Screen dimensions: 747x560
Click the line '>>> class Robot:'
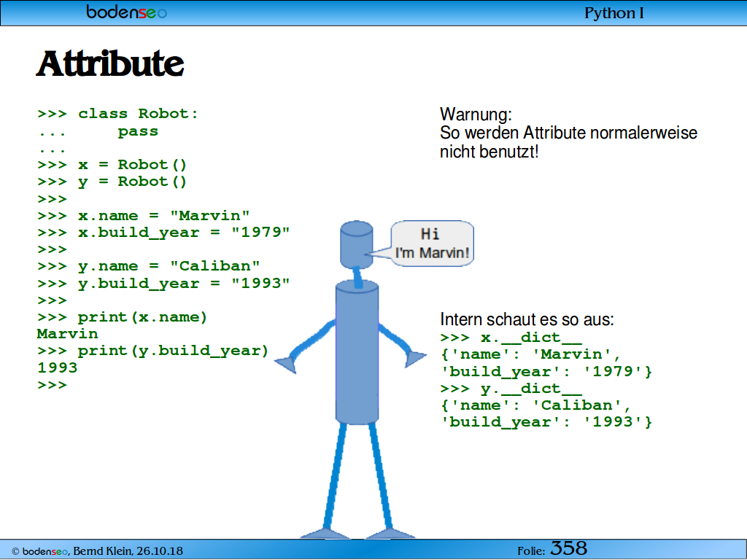(117, 114)
